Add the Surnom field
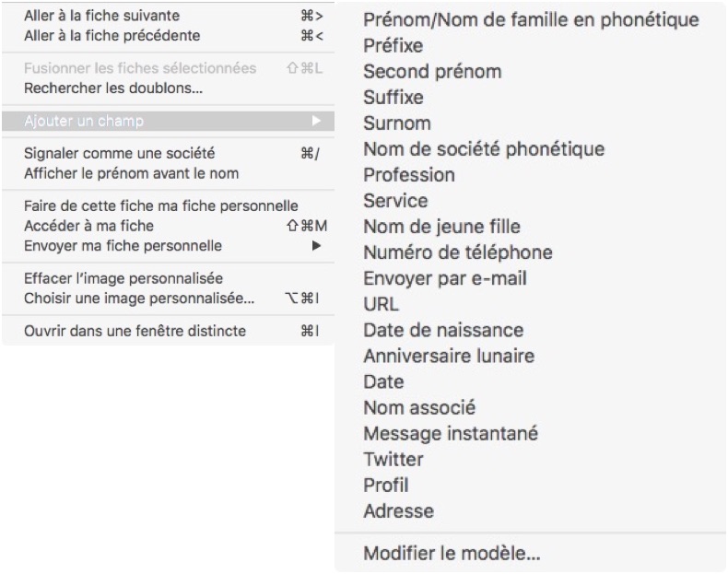This screenshot has width=728, height=574. 397,123
